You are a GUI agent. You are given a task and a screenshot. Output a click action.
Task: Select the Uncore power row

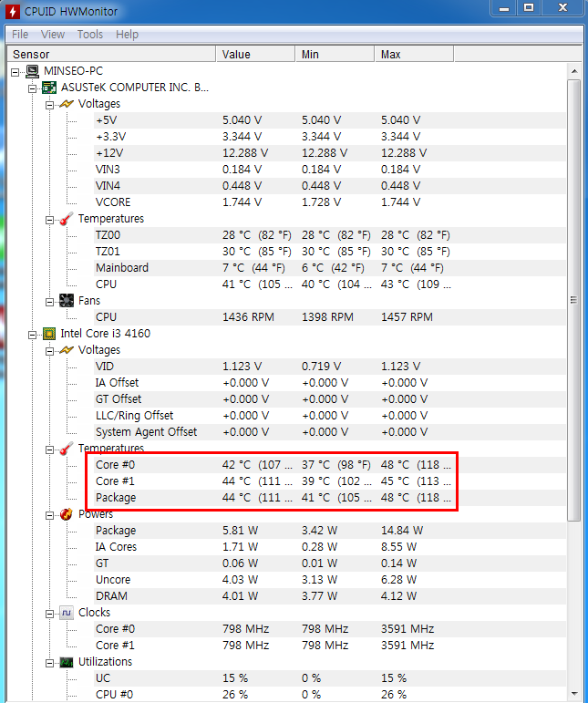(x=330, y=580)
